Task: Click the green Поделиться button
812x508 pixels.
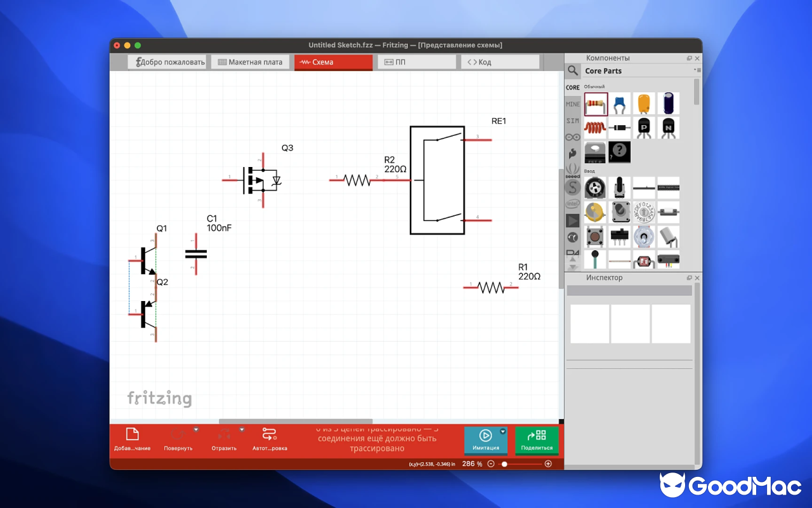Action: [537, 440]
